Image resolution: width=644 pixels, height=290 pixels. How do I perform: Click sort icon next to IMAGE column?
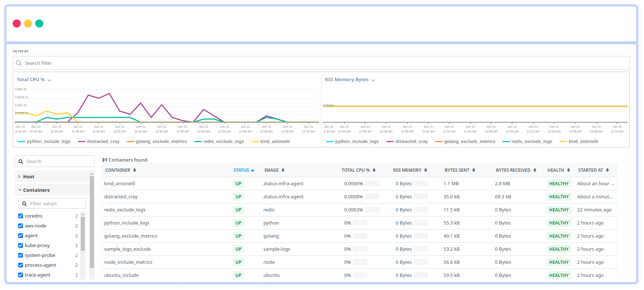point(283,170)
